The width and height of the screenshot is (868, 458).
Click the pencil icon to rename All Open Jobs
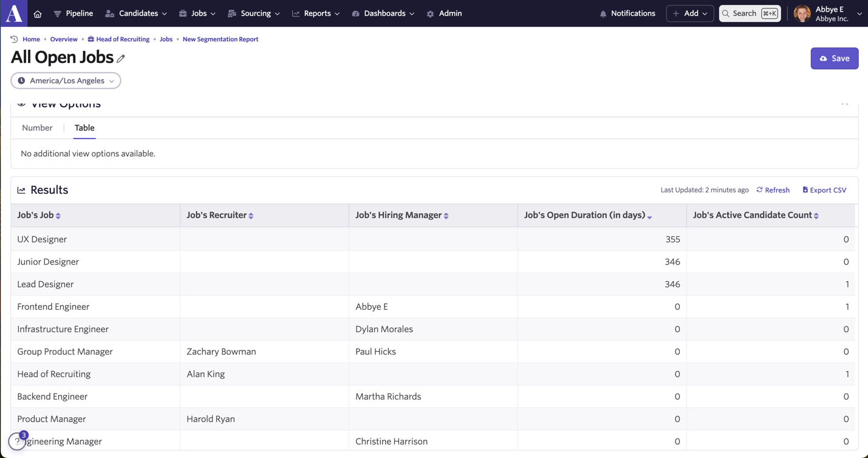click(121, 58)
